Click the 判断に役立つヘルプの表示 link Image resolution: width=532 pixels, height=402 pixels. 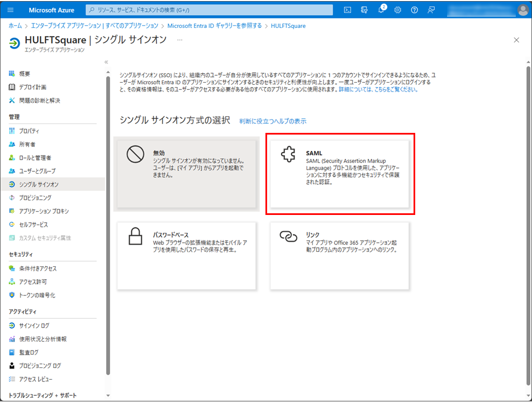tap(273, 121)
